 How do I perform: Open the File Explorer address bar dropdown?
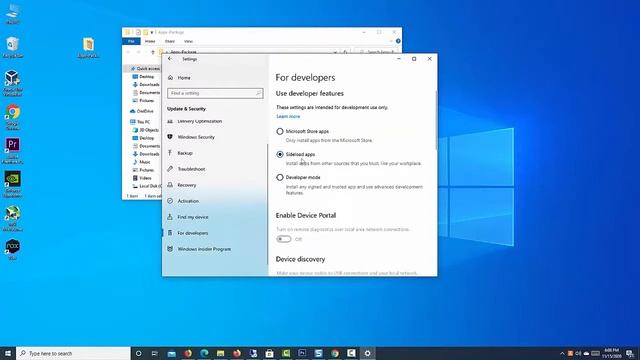[x=335, y=52]
